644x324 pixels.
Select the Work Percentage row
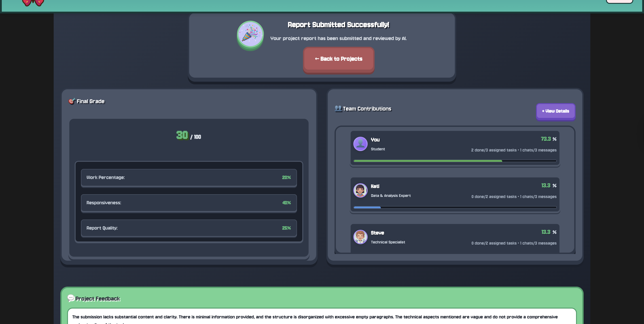click(x=189, y=177)
